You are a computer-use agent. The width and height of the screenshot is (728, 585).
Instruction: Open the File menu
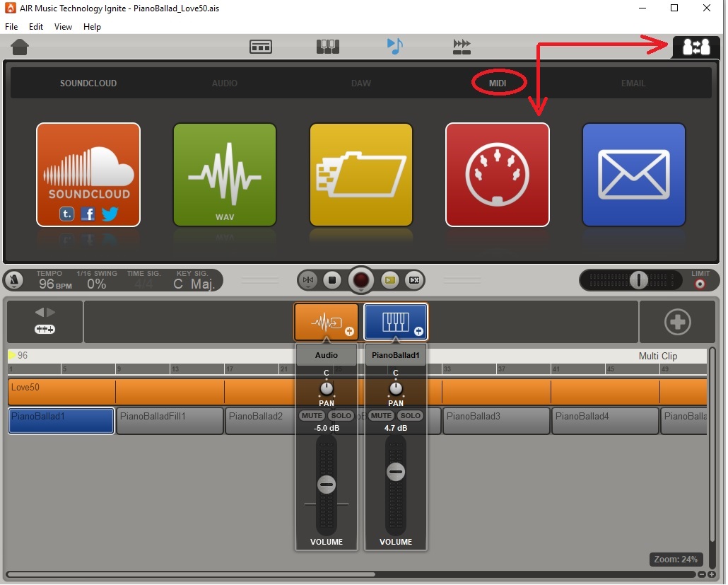click(x=11, y=26)
